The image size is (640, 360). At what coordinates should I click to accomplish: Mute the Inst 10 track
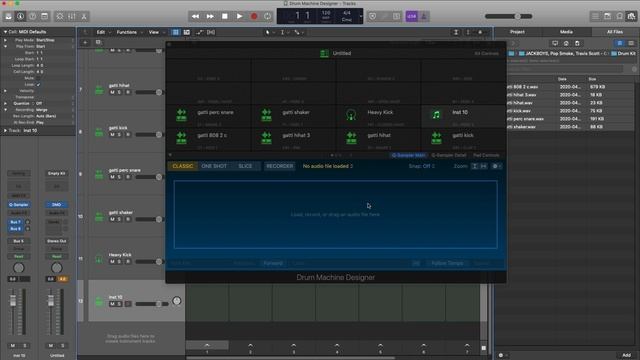click(112, 304)
